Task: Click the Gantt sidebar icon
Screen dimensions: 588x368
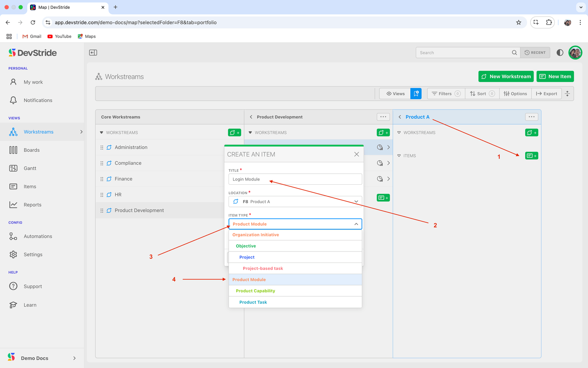Action: click(13, 168)
